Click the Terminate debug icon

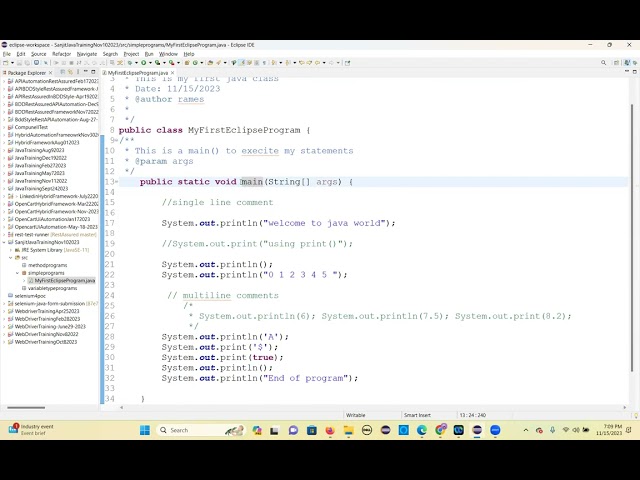click(71, 63)
